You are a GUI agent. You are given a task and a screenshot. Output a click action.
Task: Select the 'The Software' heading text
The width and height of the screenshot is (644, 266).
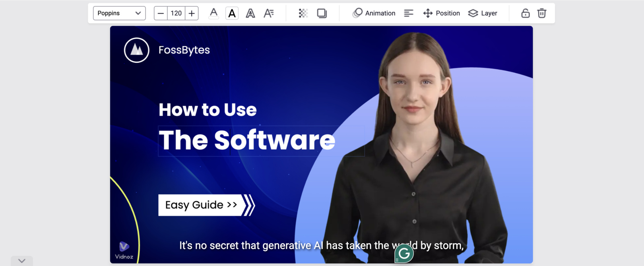point(247,140)
